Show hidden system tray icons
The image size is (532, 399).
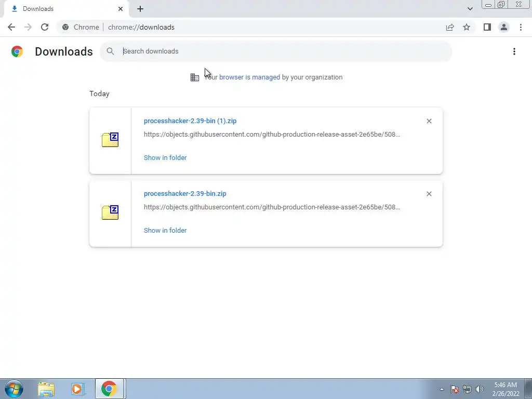pos(442,389)
